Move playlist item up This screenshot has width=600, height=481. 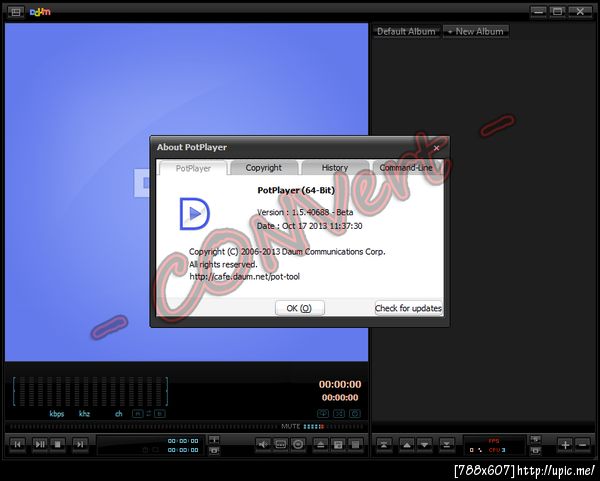(x=407, y=445)
